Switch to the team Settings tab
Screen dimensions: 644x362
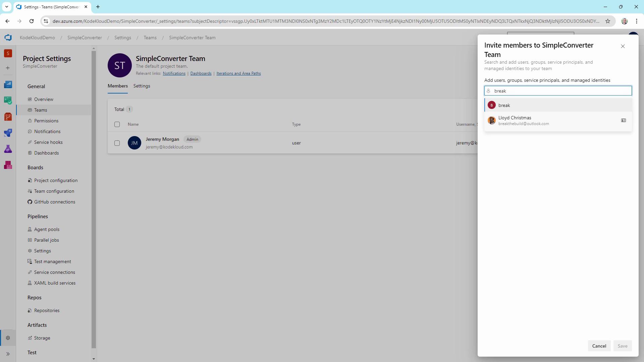pyautogui.click(x=142, y=86)
